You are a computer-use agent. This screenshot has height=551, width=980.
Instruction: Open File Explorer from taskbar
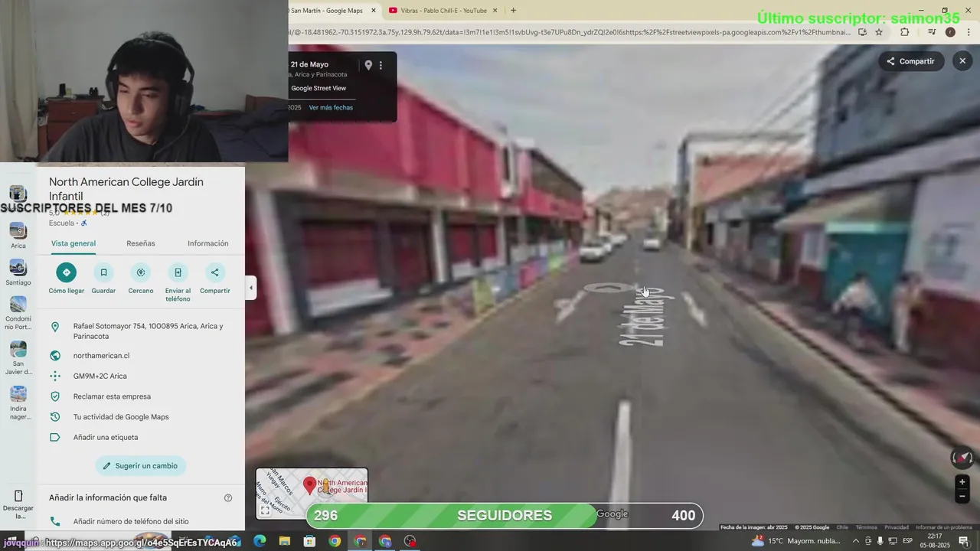pos(284,541)
